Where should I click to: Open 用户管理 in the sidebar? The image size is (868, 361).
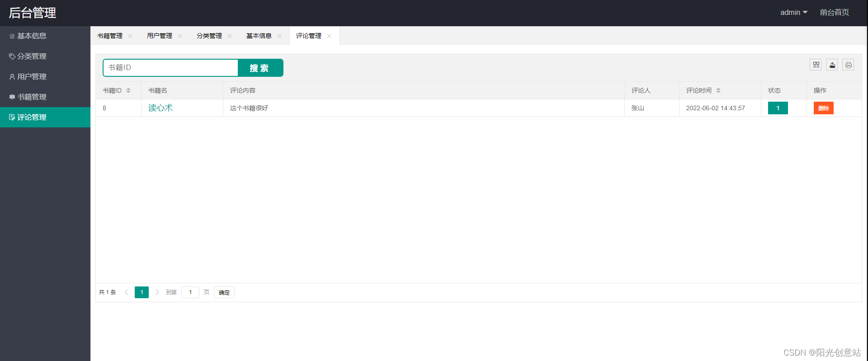[x=45, y=76]
